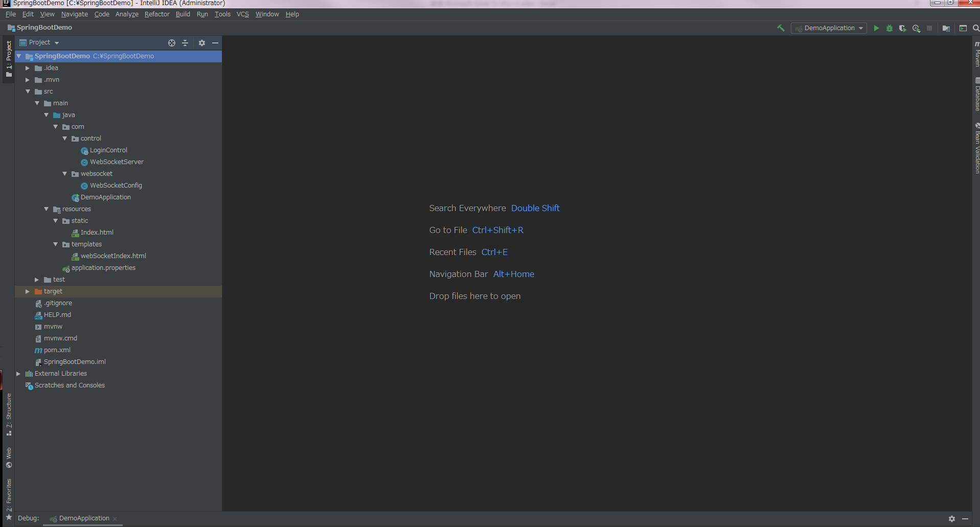This screenshot has width=980, height=527.
Task: Open the Favorites side tab
Action: click(x=9, y=499)
